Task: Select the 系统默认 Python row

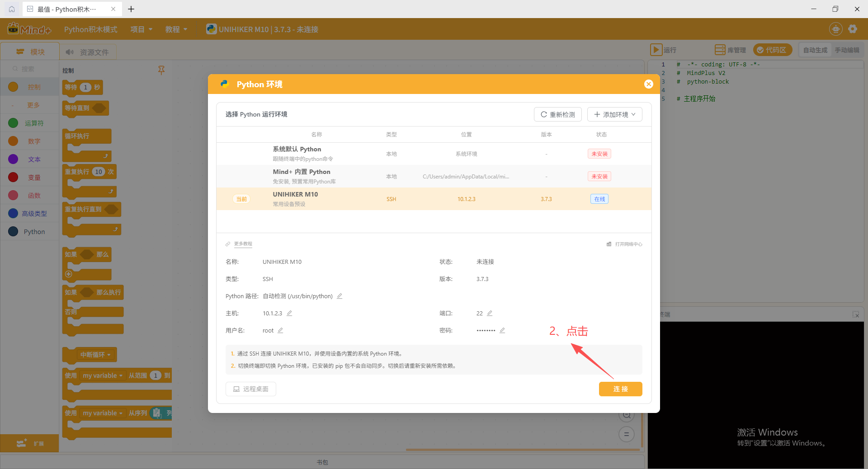Action: (434, 154)
